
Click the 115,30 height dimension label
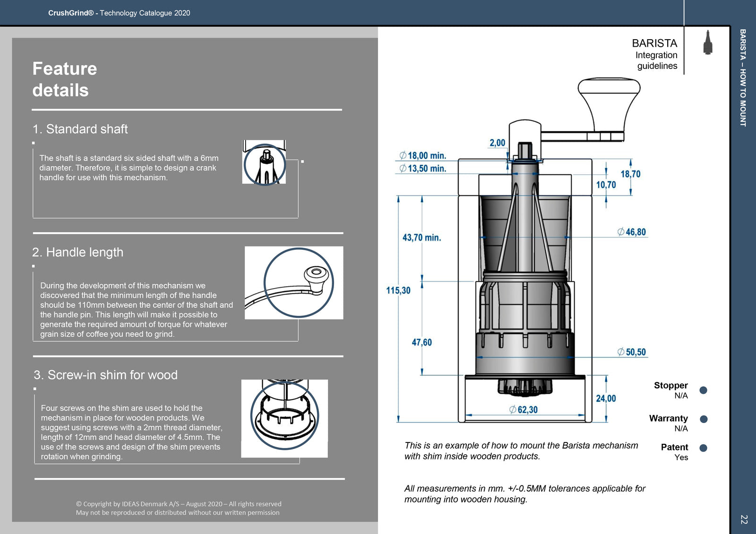pos(398,290)
